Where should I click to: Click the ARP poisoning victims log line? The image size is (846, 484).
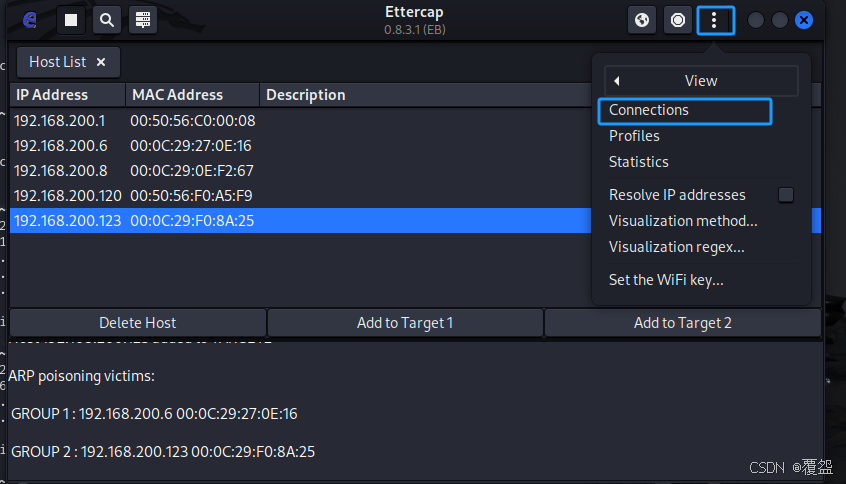81,376
